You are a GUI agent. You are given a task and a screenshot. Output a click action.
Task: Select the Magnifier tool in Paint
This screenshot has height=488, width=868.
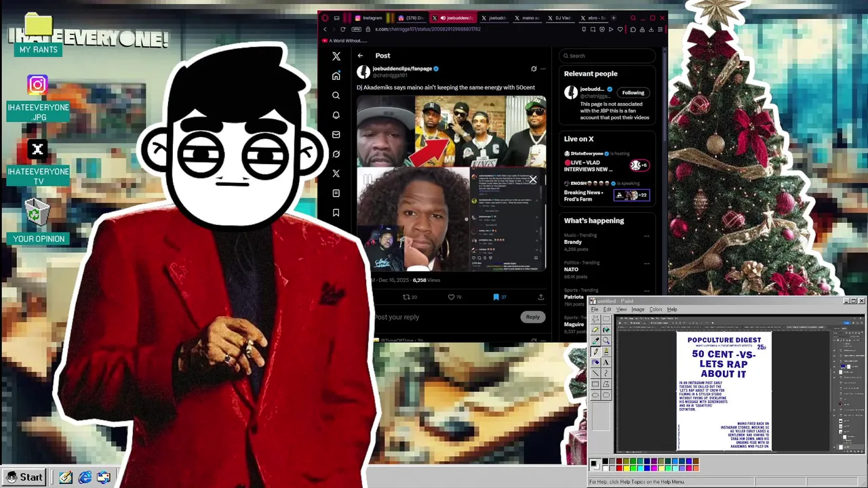[x=606, y=340]
